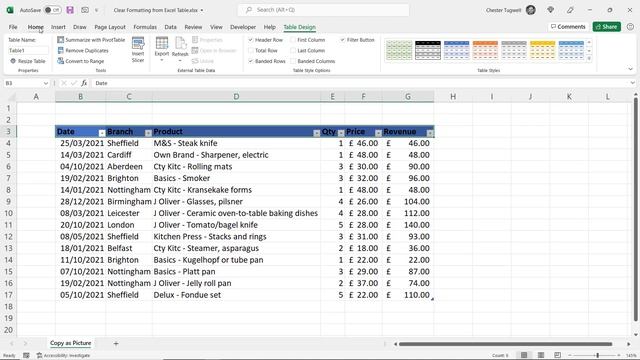Click the cancel formula X icon
The image size is (640, 360).
click(x=64, y=83)
